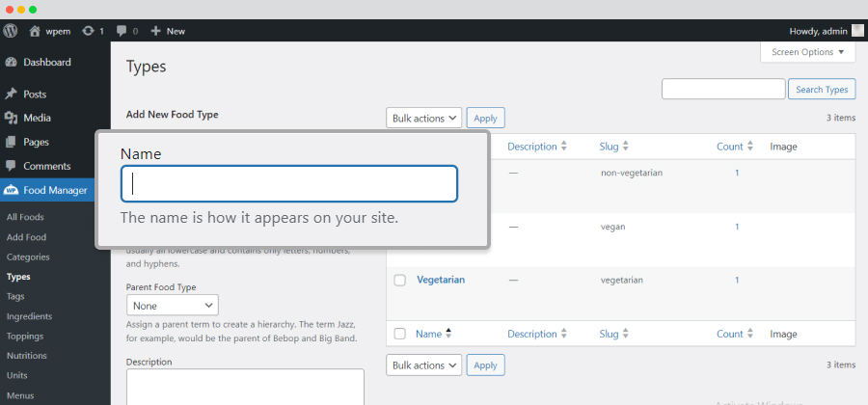The width and height of the screenshot is (868, 405).
Task: Expand the Screen Options panel
Action: [808, 52]
